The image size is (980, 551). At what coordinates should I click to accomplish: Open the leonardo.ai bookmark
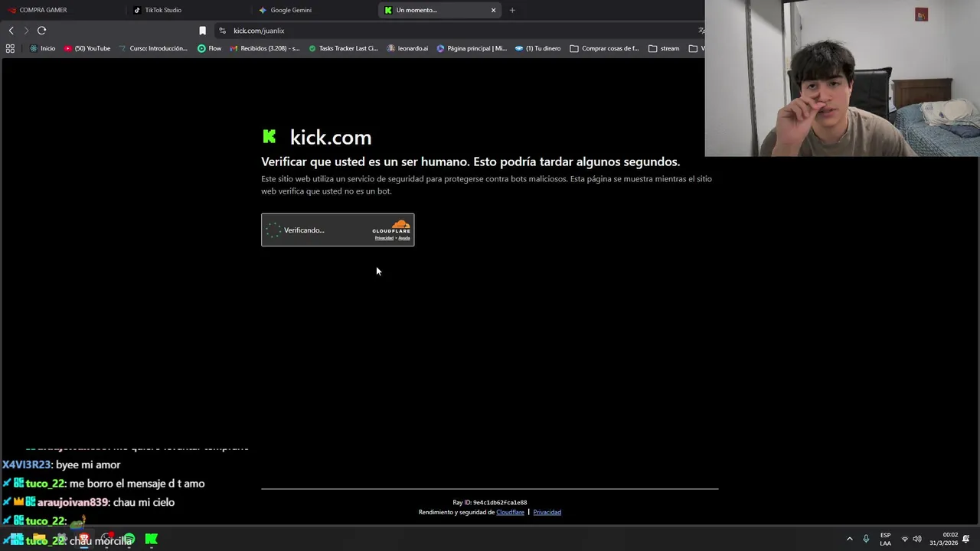point(408,48)
